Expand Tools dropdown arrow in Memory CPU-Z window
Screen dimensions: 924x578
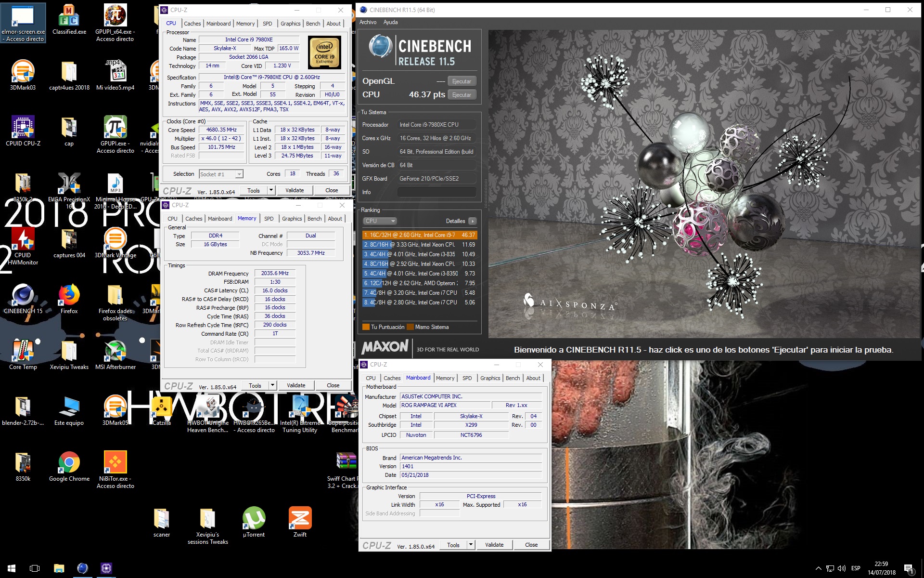273,385
